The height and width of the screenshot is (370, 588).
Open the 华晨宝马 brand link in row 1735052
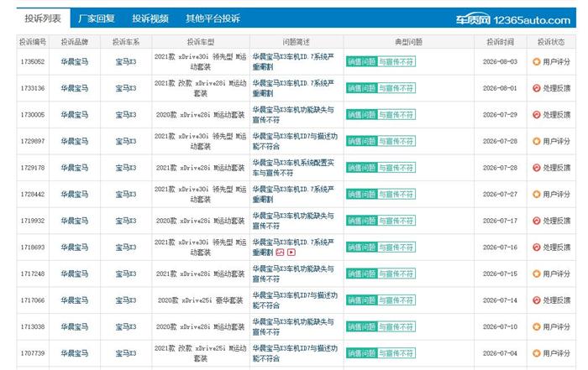75,62
